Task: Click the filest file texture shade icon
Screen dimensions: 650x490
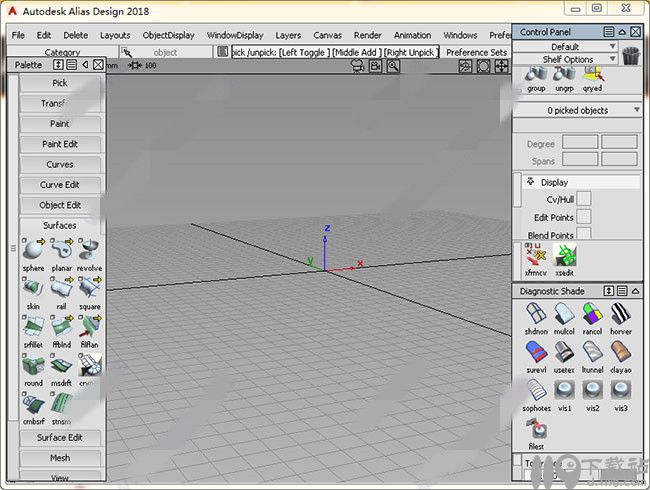Action: click(536, 429)
